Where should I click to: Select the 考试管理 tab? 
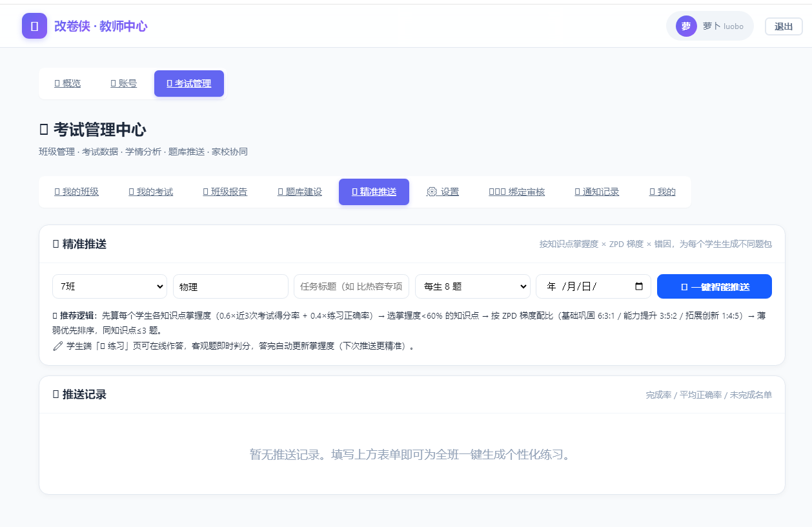189,83
